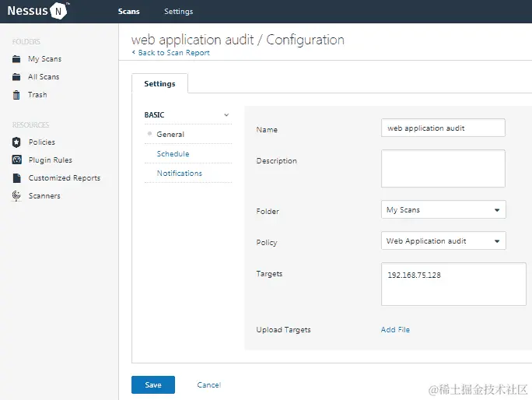Select Schedule settings section

[x=173, y=154]
